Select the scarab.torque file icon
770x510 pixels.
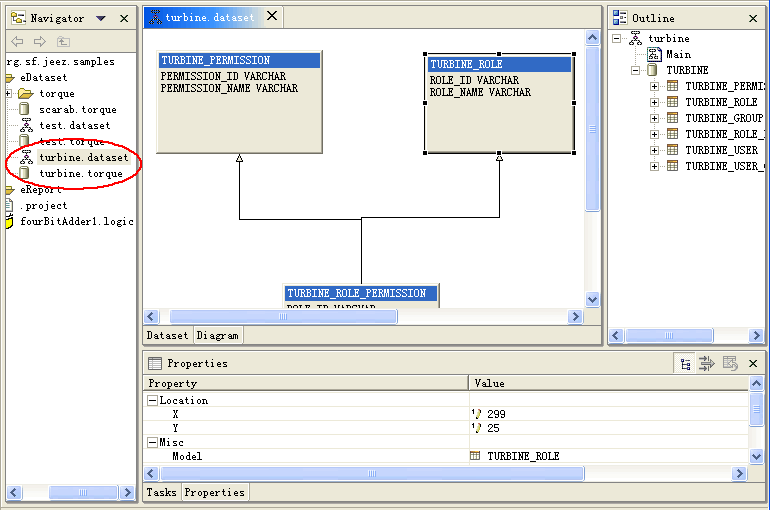(x=24, y=109)
